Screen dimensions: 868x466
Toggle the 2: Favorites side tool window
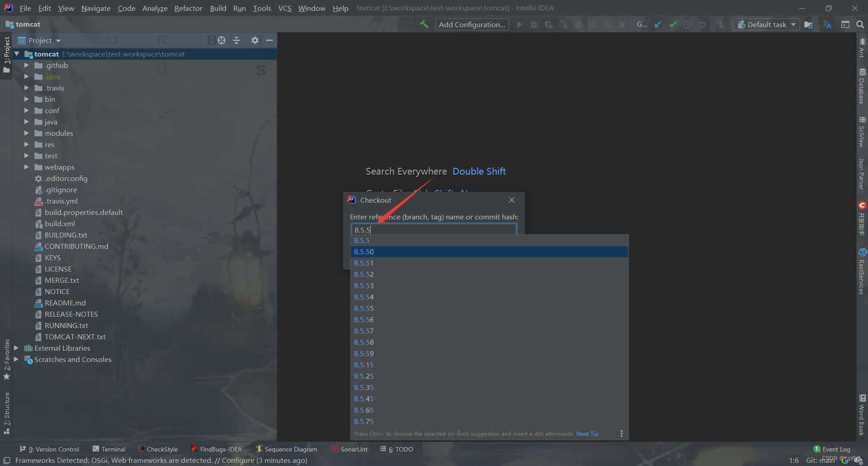coord(6,359)
